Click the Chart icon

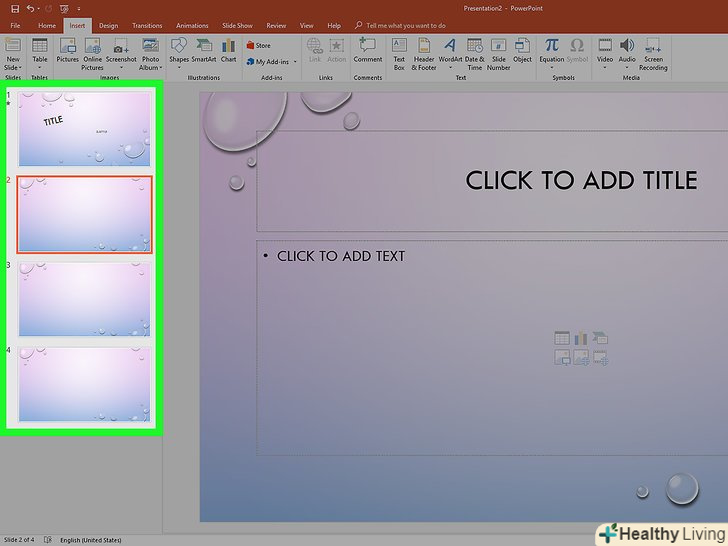pyautogui.click(x=229, y=51)
